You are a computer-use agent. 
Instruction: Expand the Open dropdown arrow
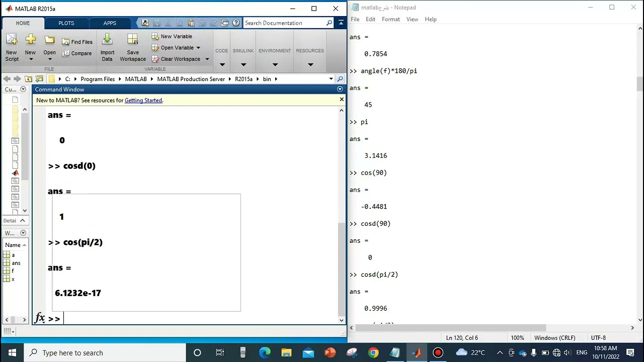coord(49,59)
